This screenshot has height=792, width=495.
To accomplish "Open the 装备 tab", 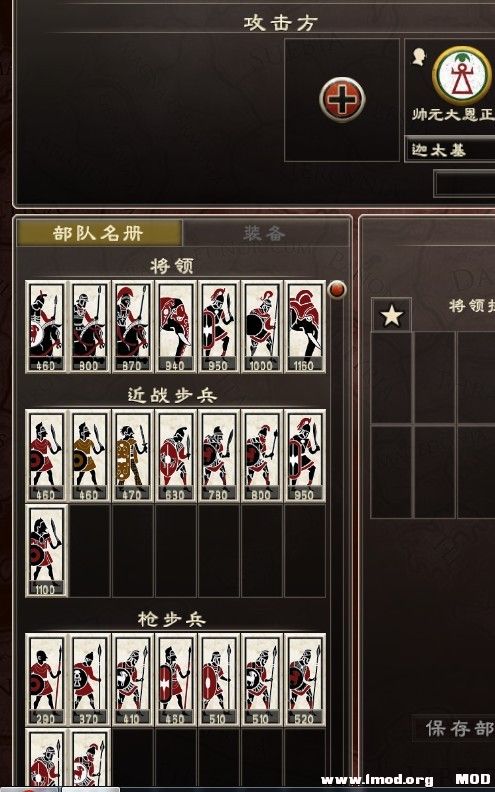I will pyautogui.click(x=265, y=233).
